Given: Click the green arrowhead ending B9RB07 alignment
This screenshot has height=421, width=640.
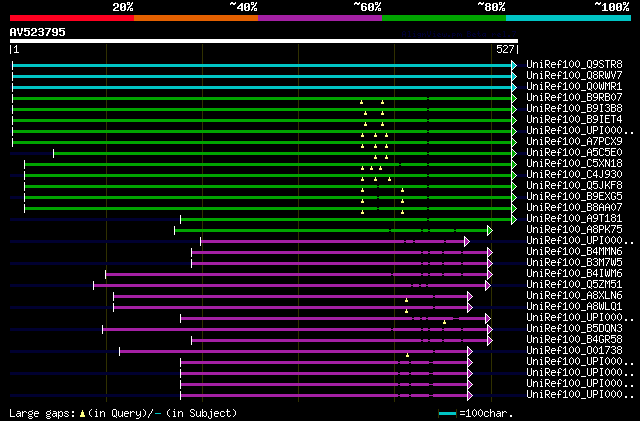Looking at the screenshot, I should (514, 98).
